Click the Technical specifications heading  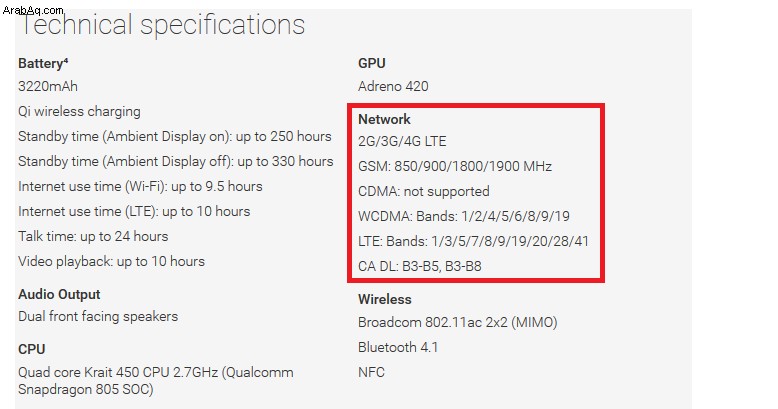pos(162,25)
